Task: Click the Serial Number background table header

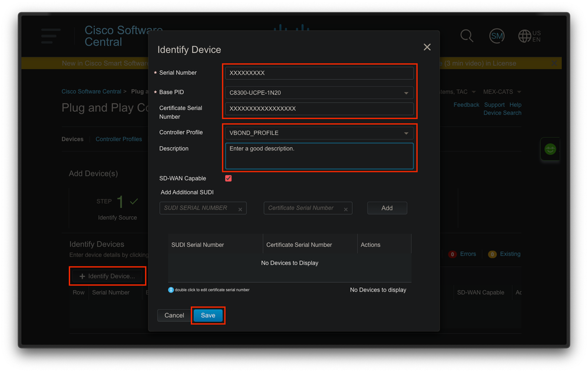Action: tap(111, 293)
